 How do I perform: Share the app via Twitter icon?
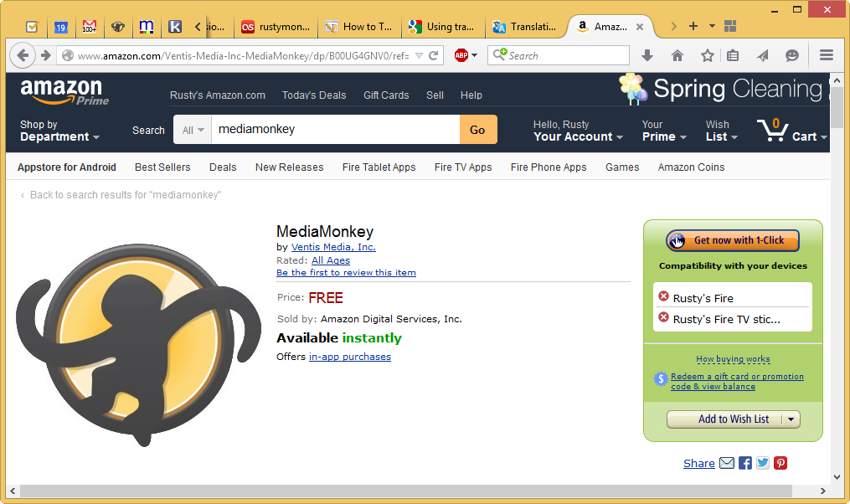[763, 463]
